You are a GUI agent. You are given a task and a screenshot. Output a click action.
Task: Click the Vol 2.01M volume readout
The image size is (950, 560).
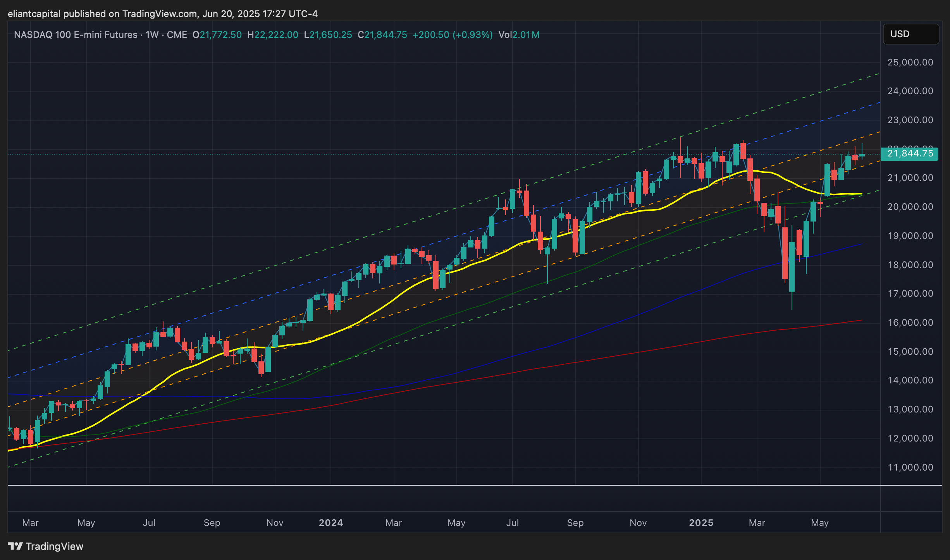(519, 35)
